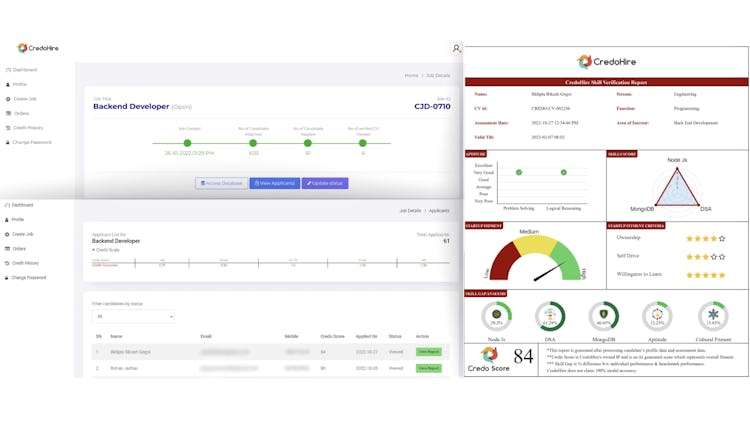Click Credit History icon in Job Details sidebar
The height and width of the screenshot is (422, 750).
[x=8, y=128]
